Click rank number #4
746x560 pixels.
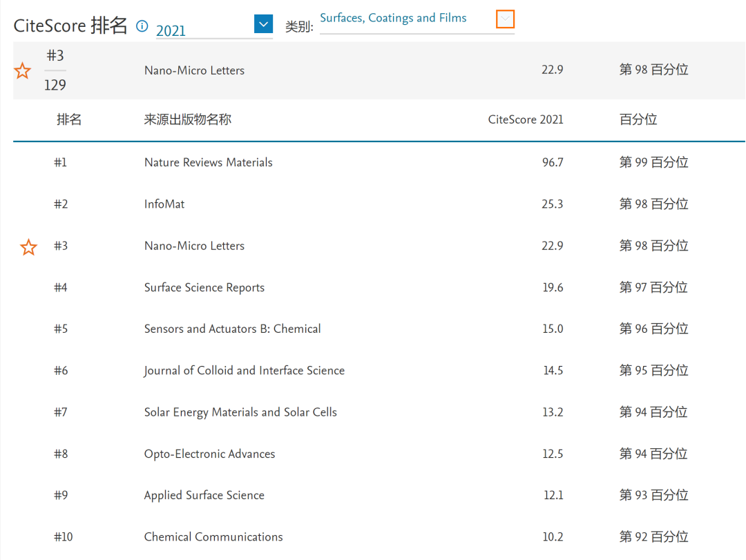[60, 287]
